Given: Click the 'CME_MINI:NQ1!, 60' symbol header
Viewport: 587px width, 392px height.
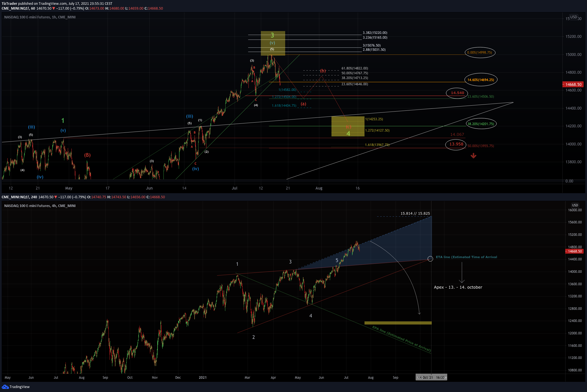Looking at the screenshot, I should pos(18,8).
